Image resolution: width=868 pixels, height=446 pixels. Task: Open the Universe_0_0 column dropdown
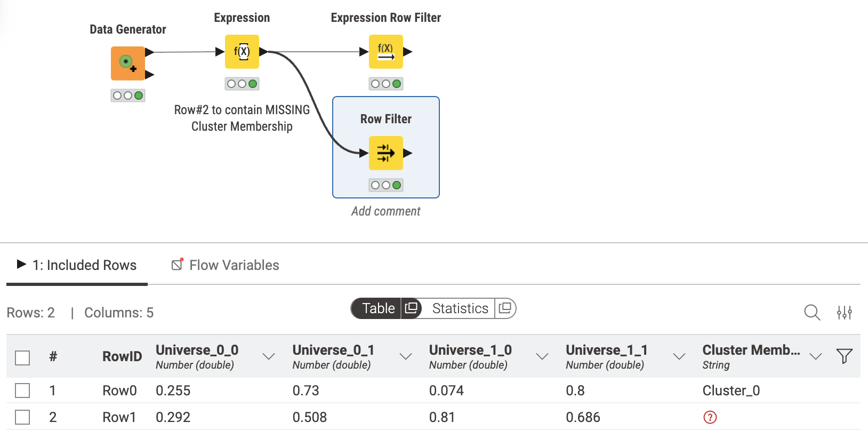(x=269, y=356)
